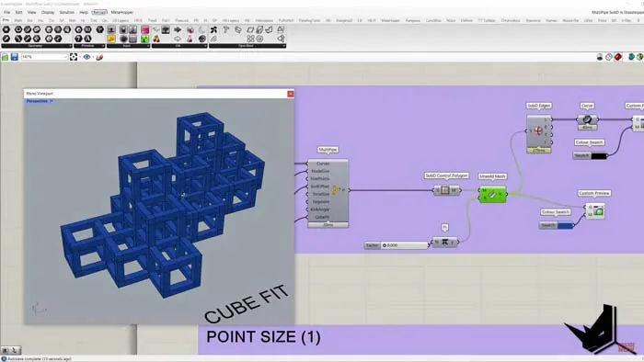Expand the Util panel group

pyautogui.click(x=179, y=46)
